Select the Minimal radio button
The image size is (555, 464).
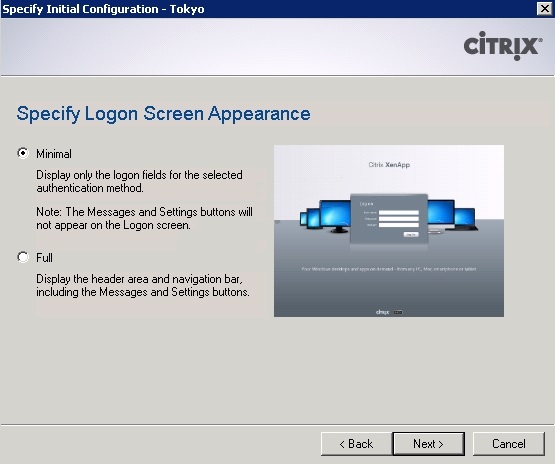(23, 153)
